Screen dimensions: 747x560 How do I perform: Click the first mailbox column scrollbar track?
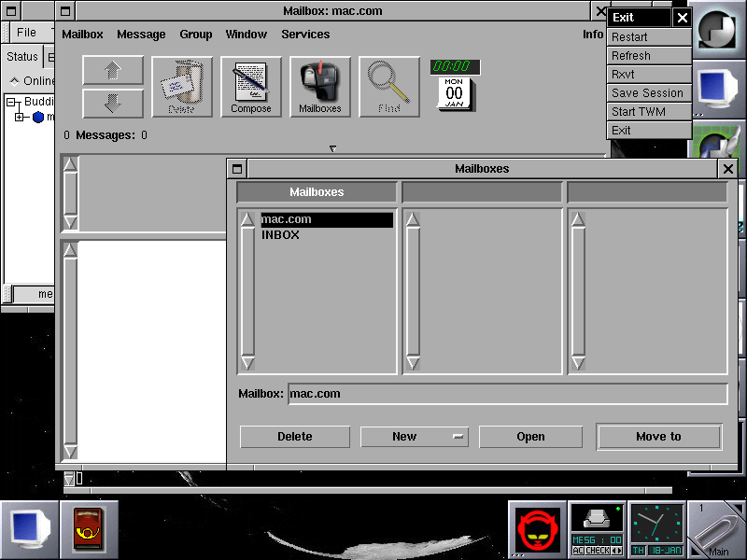[247, 289]
